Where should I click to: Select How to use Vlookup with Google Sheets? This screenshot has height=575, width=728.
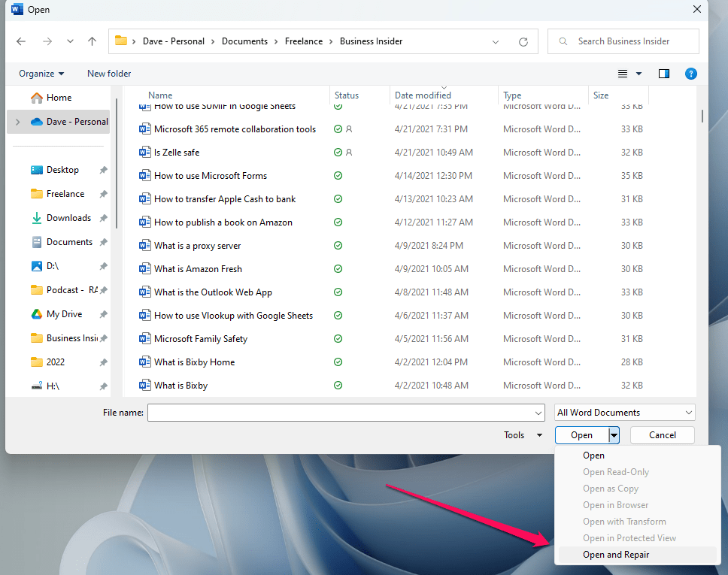(x=234, y=316)
